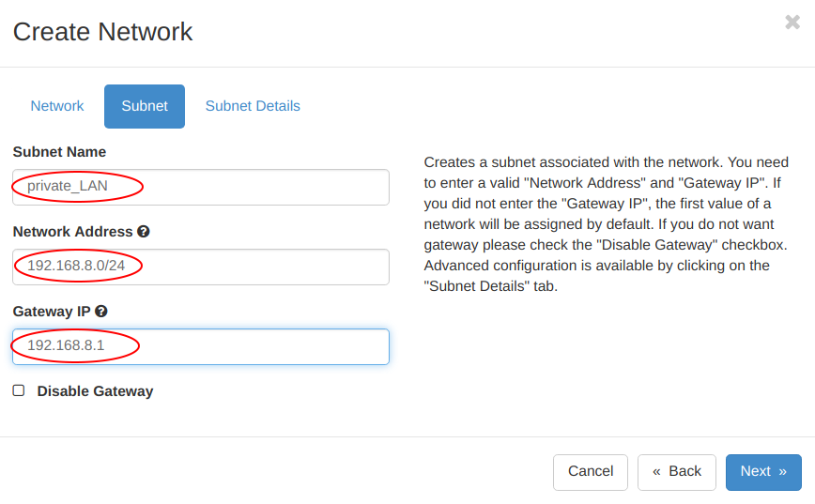Close the Create Network dialog
The image size is (815, 504).
tap(792, 22)
